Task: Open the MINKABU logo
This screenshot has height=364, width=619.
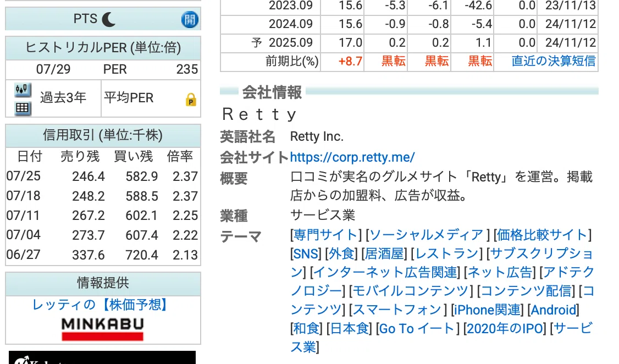Action: click(103, 329)
